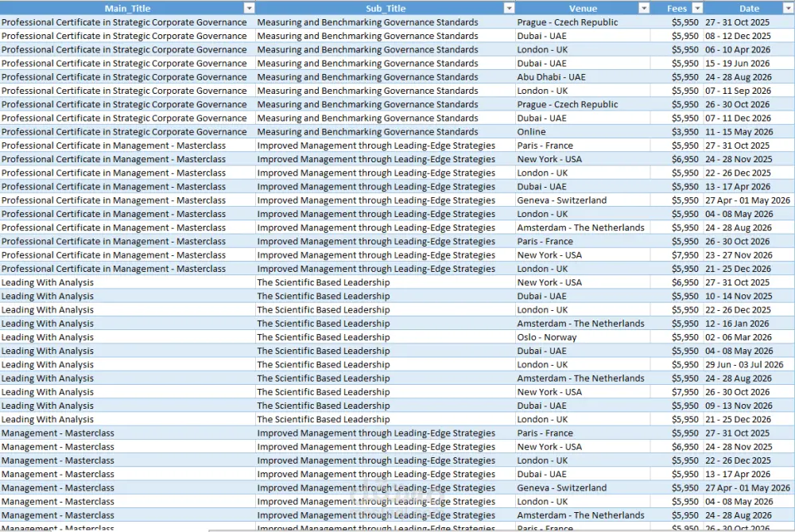This screenshot has height=532, width=795.
Task: Select the Date header label
Action: (749, 8)
